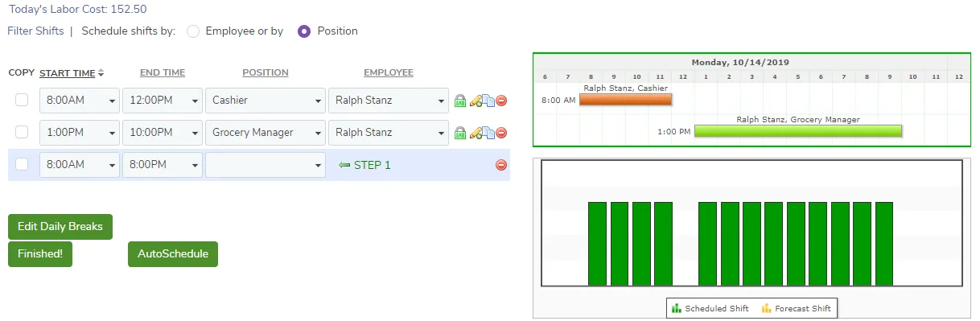Screen dimensions: 980x321
Task: Click the Scheduled Shift legend label
Action: (x=717, y=309)
